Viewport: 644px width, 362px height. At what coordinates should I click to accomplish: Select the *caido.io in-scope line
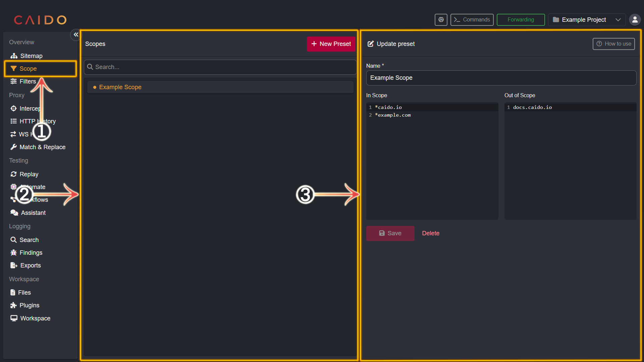388,107
